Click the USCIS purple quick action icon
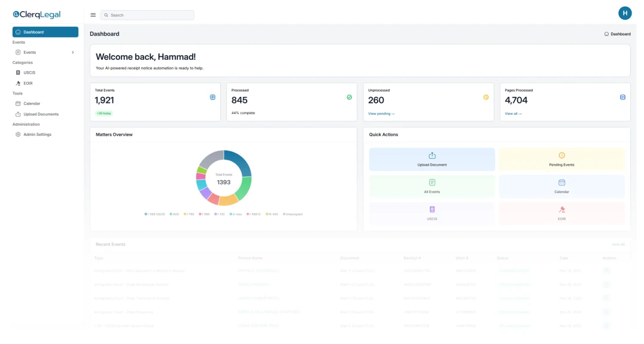Image resolution: width=644 pixels, height=344 pixels. pos(432,210)
